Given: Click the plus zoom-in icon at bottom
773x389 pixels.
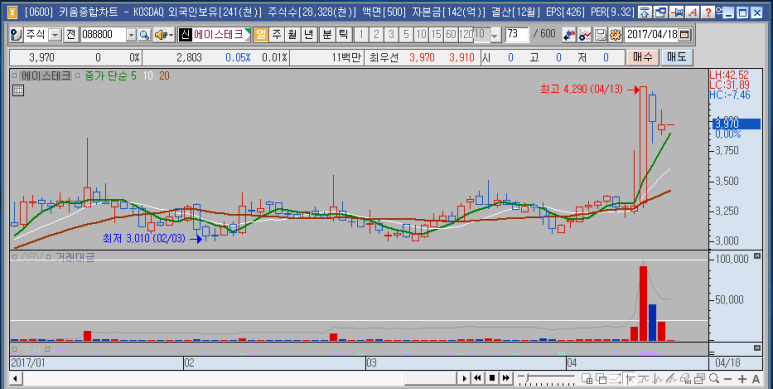Looking at the screenshot, I should click(742, 378).
